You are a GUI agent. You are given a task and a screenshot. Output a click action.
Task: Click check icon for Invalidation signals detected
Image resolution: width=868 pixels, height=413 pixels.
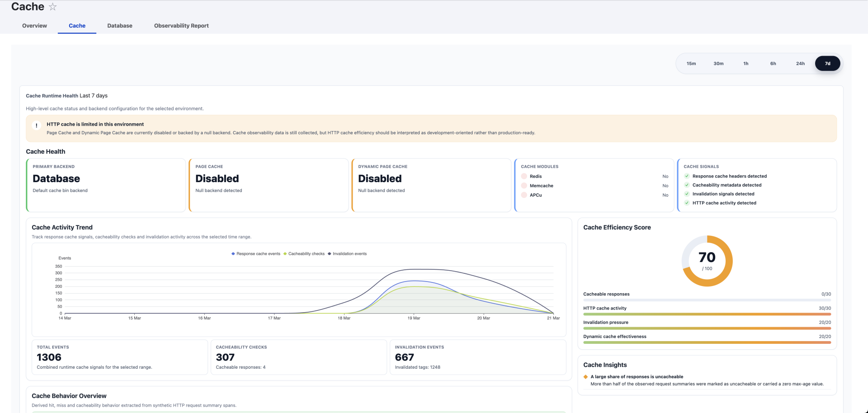coord(687,194)
